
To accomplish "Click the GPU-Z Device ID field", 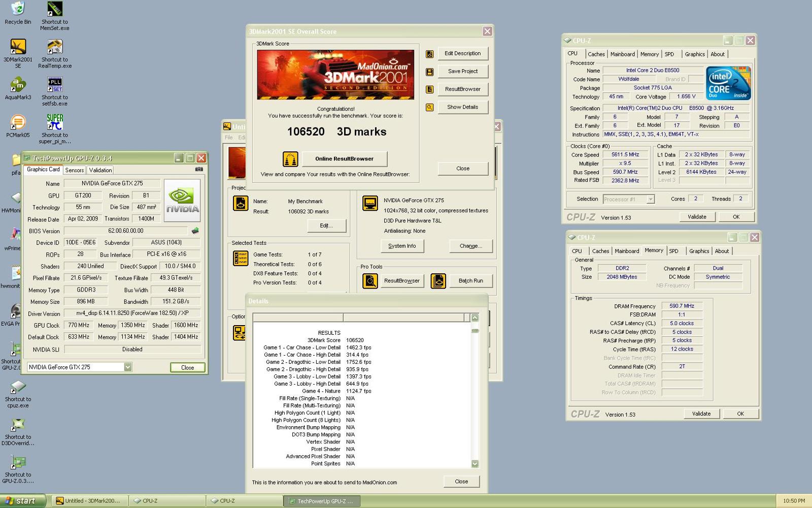I will coord(80,242).
